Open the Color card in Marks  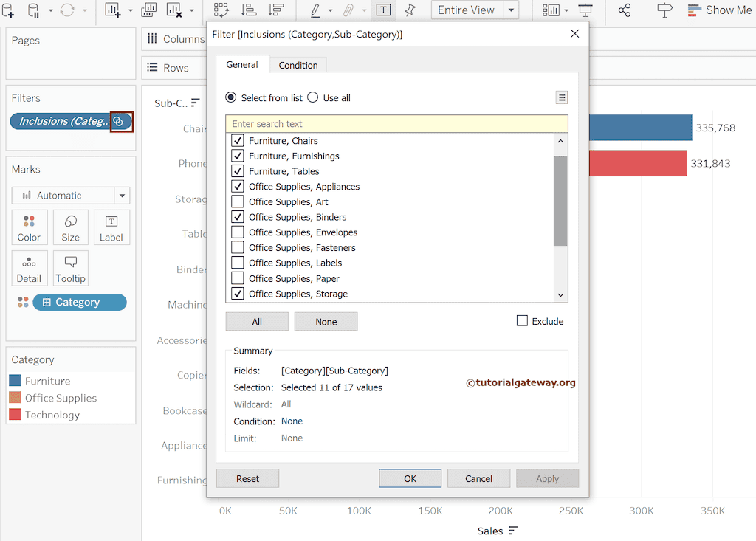click(29, 227)
